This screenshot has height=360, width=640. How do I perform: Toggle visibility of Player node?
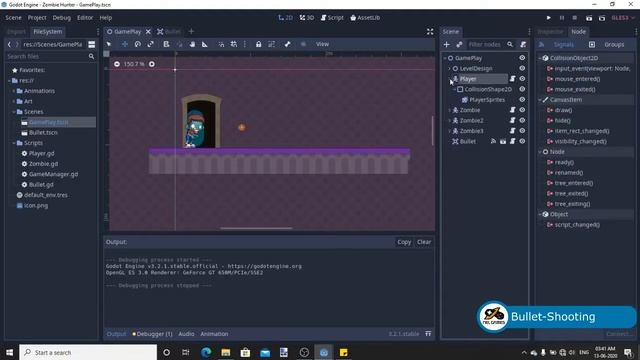pos(522,78)
